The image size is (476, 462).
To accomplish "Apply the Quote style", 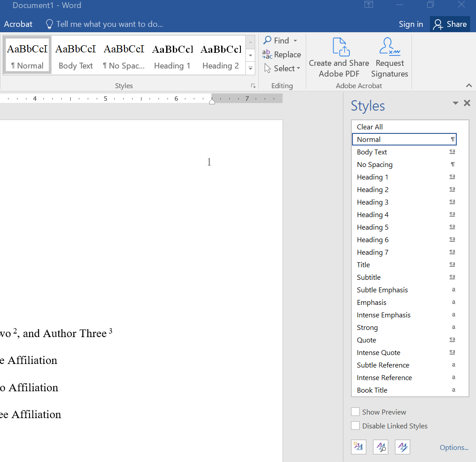I will click(x=404, y=340).
